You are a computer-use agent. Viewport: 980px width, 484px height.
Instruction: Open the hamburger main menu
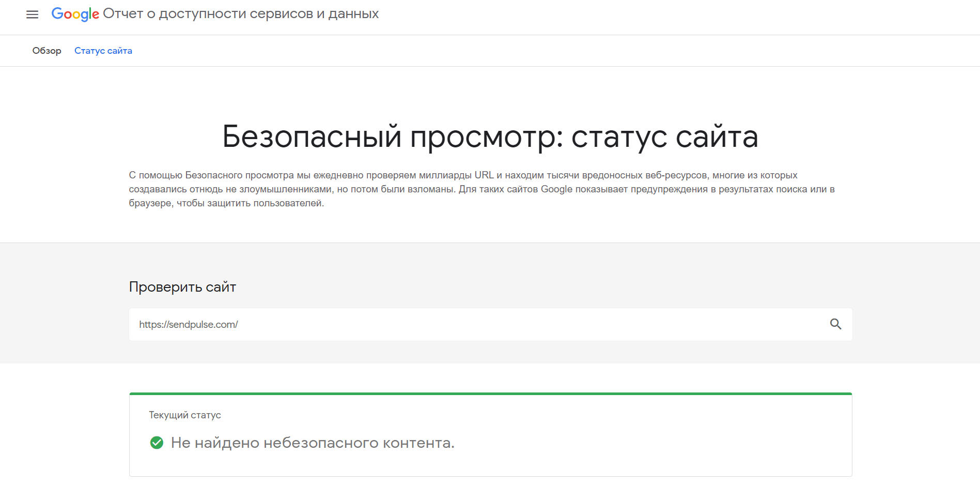32,14
